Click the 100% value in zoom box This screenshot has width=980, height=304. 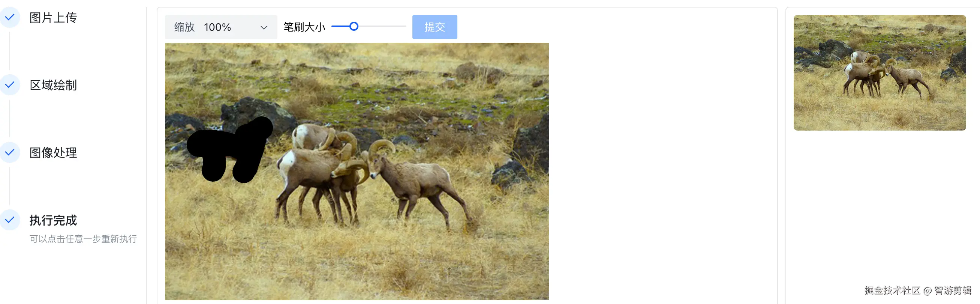pyautogui.click(x=217, y=27)
